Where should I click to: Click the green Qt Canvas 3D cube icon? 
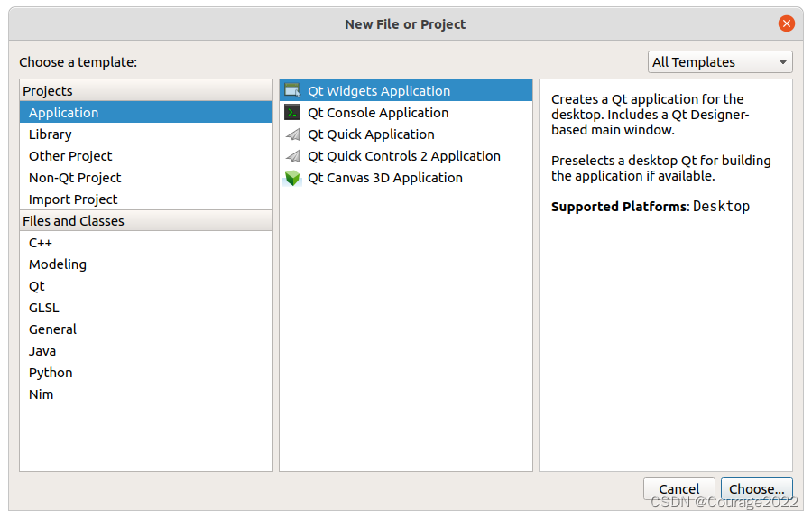(292, 178)
